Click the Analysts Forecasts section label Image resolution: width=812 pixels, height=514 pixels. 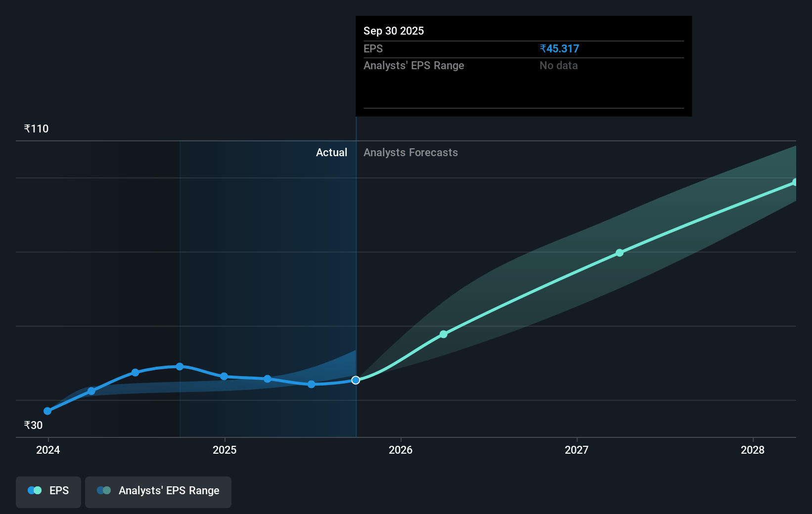tap(410, 153)
